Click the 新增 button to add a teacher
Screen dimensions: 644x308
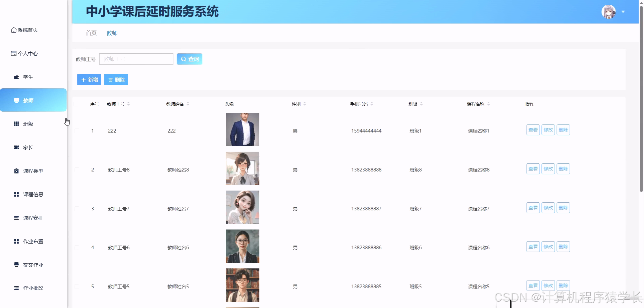(89, 80)
